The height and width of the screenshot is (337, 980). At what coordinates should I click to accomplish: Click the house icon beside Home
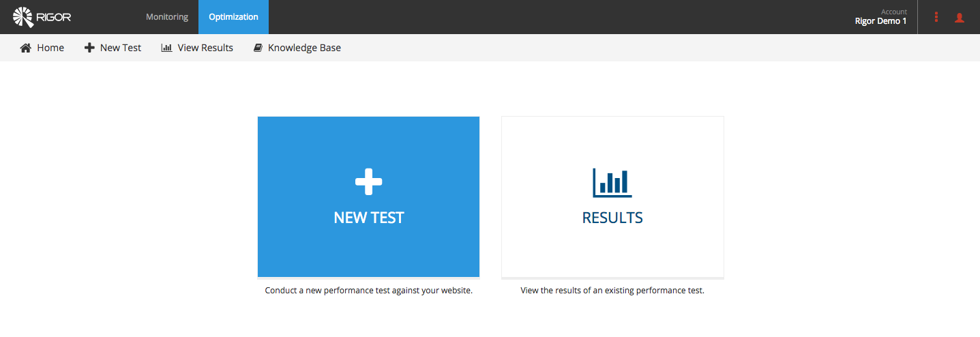pos(26,48)
